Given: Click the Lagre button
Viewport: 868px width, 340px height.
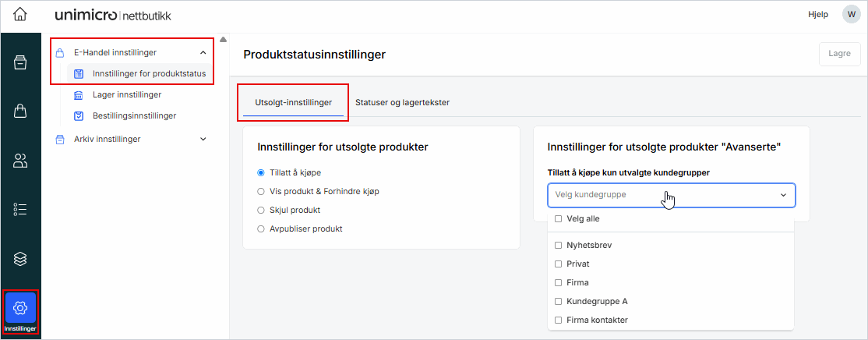Looking at the screenshot, I should point(839,54).
